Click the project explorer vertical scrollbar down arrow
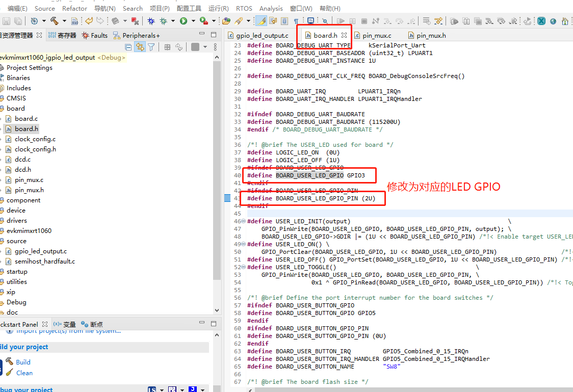The image size is (573, 392). 217,310
